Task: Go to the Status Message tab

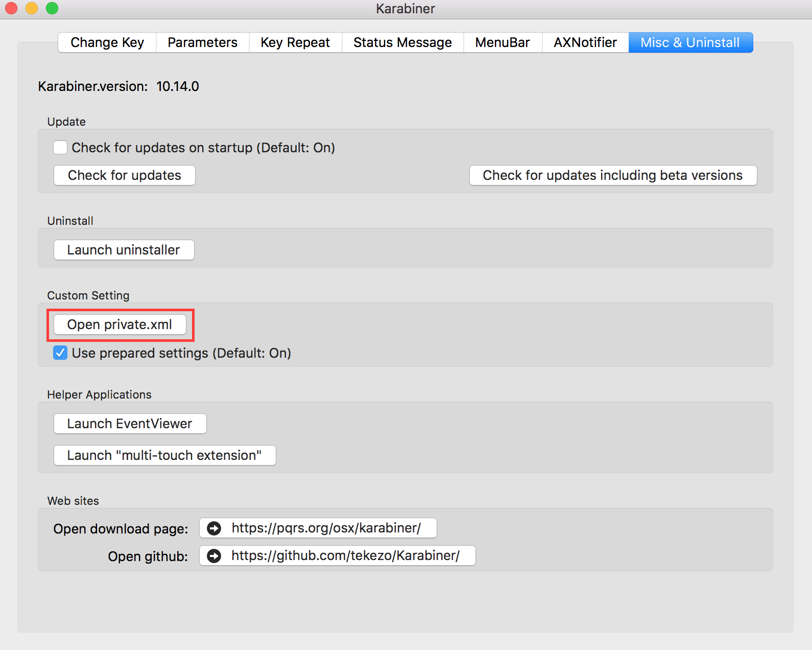Action: [402, 42]
